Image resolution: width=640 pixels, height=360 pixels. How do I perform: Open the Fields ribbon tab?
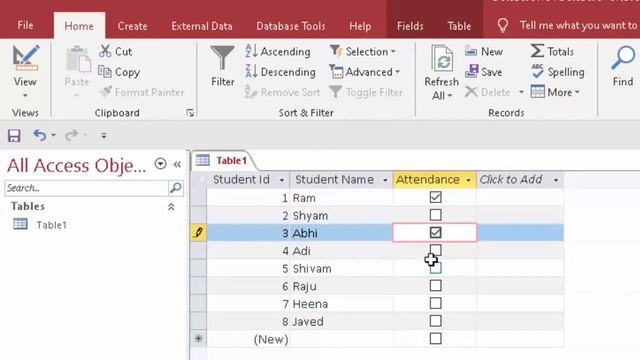[x=410, y=26]
